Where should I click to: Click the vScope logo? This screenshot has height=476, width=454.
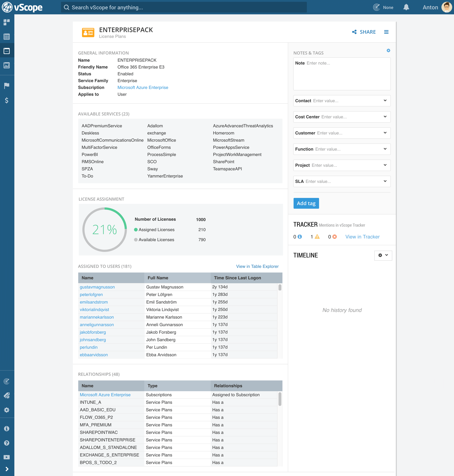pos(22,7)
